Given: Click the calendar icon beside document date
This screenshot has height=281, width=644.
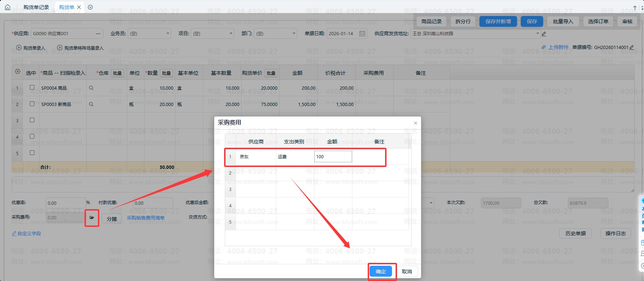Looking at the screenshot, I should [362, 33].
